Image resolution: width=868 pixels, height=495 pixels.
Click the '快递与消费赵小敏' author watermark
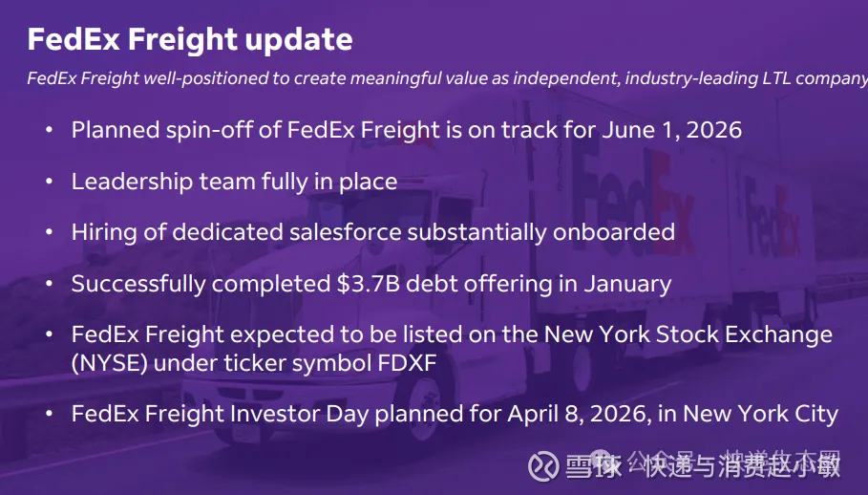[741, 466]
